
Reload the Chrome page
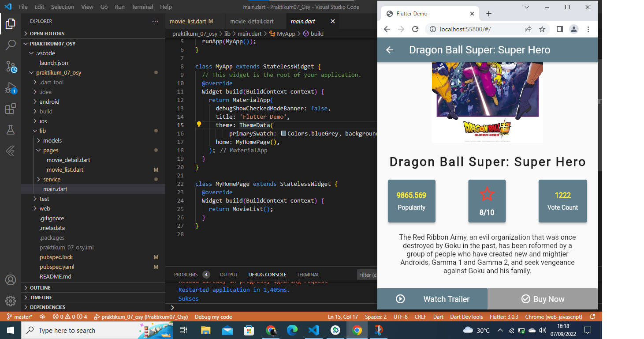415,29
